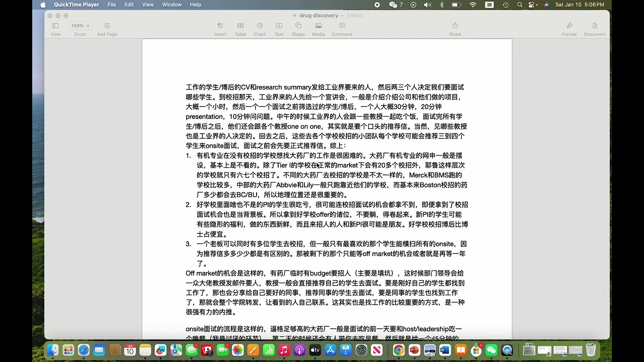This screenshot has width=644, height=362.
Task: Open the Media toolbar menu
Action: (318, 29)
